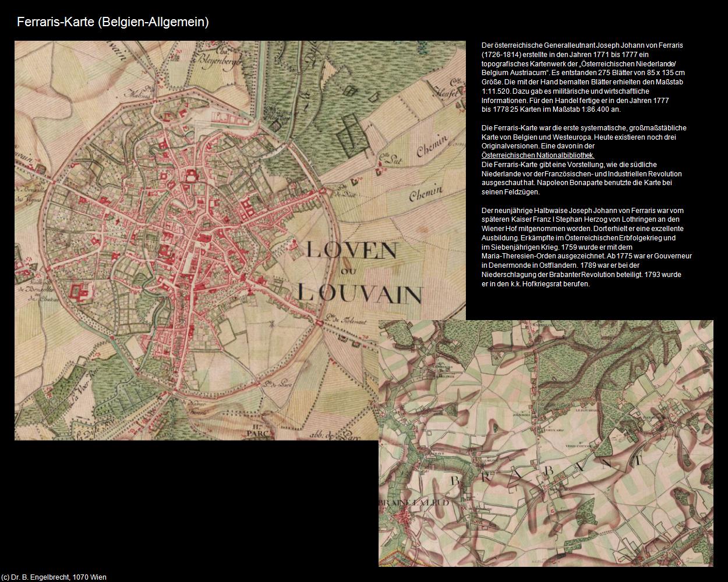Click the Ferraris-Karte (Belgien-Allgemein) heading
The image size is (728, 582).
pyautogui.click(x=113, y=22)
